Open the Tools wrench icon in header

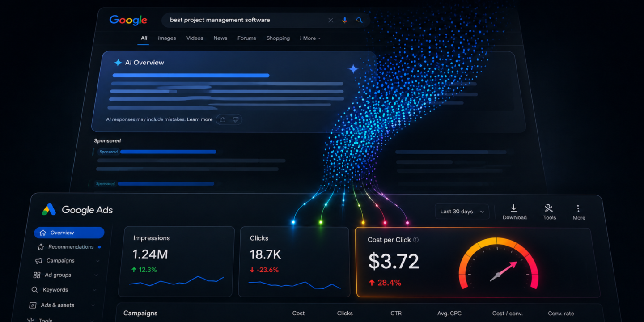549,208
